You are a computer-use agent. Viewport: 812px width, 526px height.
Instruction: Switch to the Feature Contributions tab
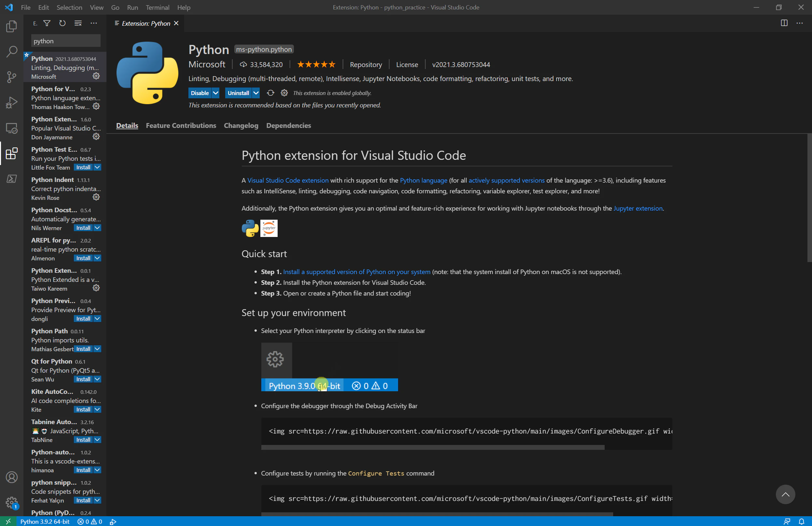coord(181,126)
